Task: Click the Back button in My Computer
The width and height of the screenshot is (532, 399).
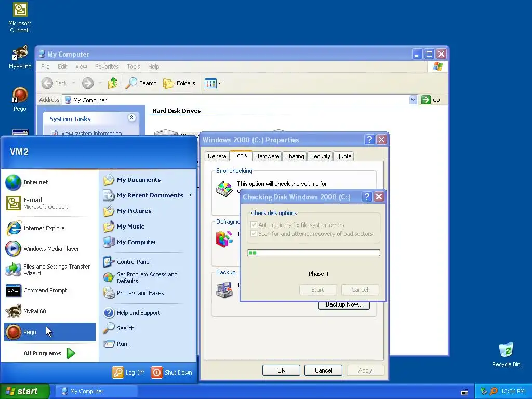Action: click(54, 83)
